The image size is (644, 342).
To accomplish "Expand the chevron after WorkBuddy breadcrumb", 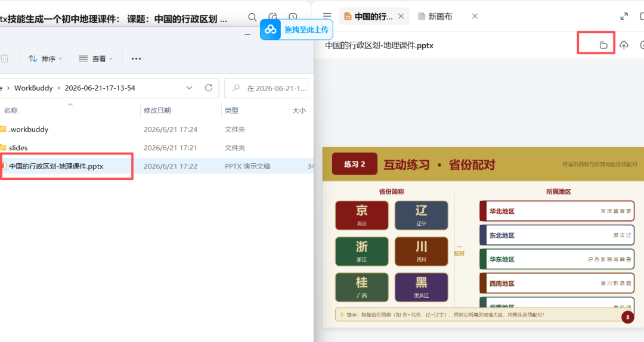I will (58, 88).
